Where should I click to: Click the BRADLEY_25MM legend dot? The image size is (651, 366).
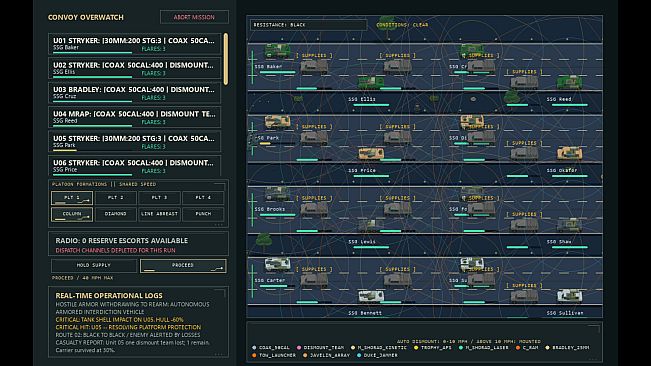(547, 348)
